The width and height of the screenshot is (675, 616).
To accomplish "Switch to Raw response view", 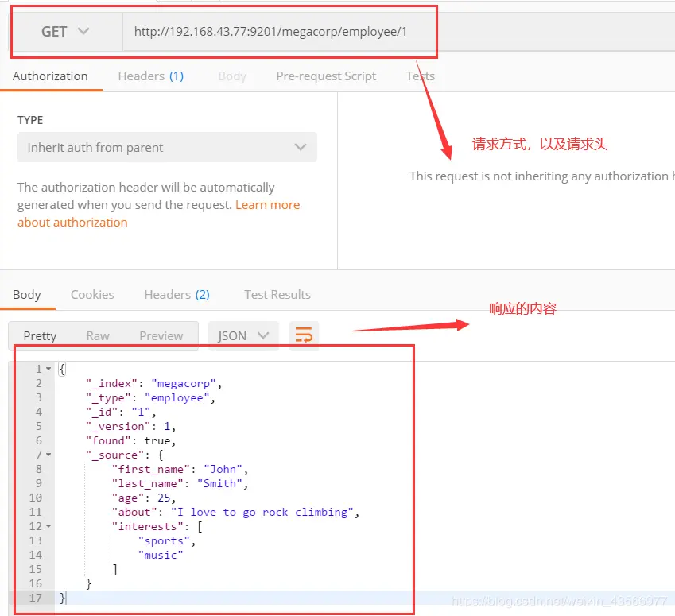I will (x=98, y=335).
